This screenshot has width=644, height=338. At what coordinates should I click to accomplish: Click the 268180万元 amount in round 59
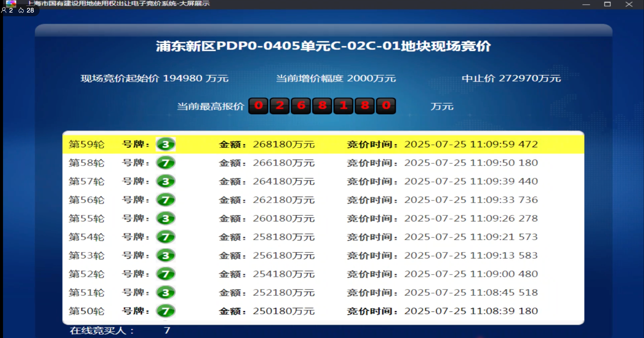284,144
